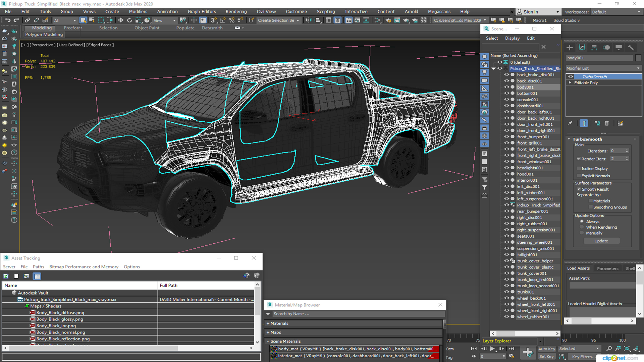
Task: Collapse the Pickup_Truck_Simplified layer in explorer
Action: (x=494, y=69)
